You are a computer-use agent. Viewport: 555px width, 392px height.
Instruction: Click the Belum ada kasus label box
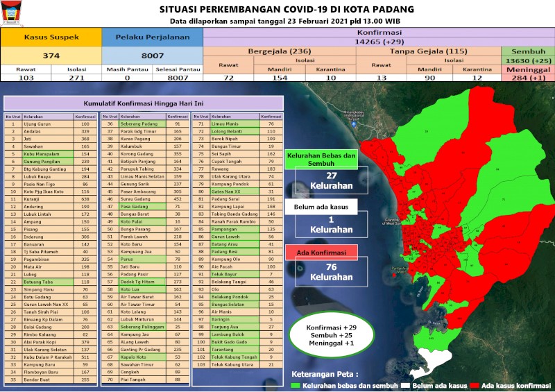click(321, 207)
